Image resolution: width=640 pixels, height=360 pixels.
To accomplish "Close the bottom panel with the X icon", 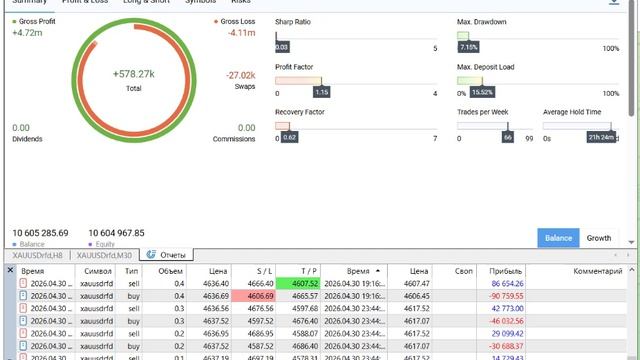I will point(11,270).
